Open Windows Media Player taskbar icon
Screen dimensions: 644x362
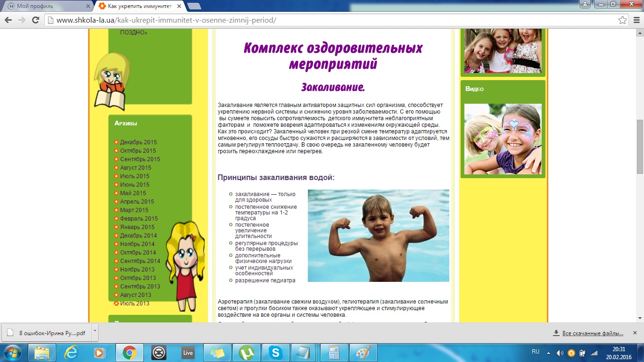[99, 353]
